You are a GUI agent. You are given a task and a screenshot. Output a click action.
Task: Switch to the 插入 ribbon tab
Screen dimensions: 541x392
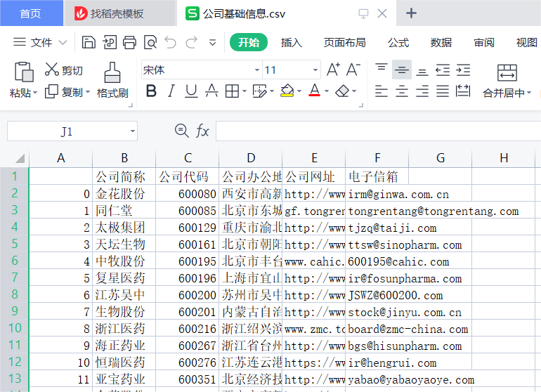pos(291,42)
